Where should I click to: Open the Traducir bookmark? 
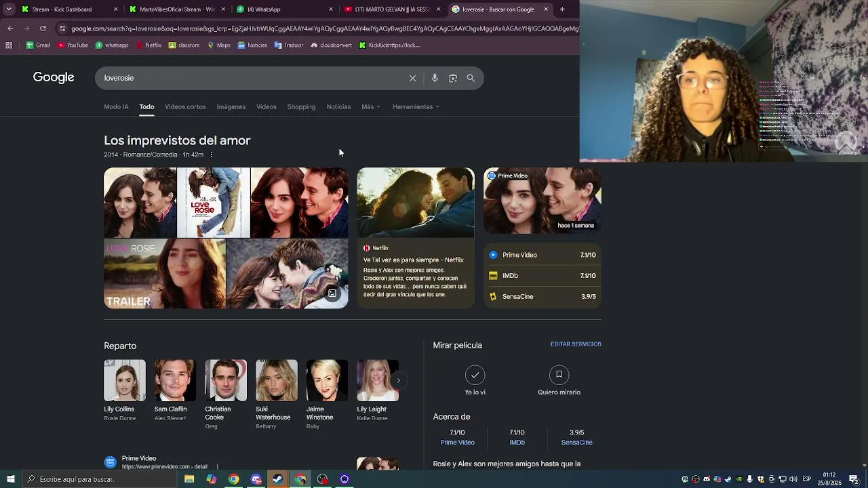click(289, 45)
